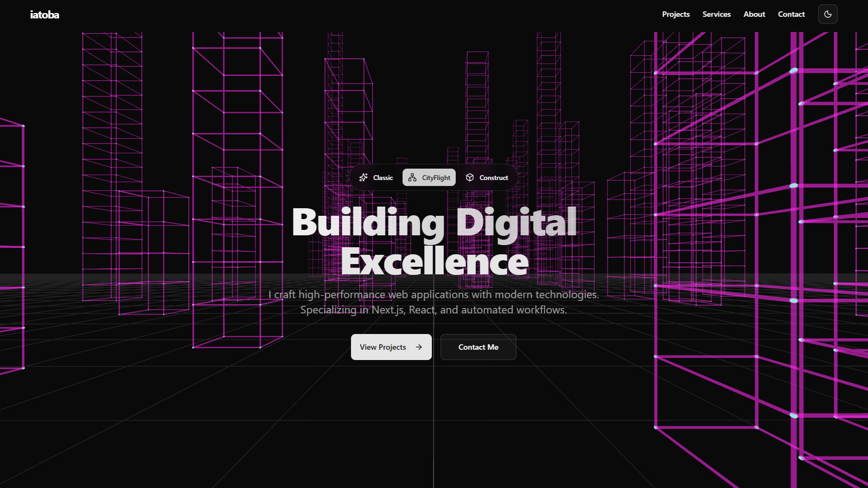Select the Classic background mode

[x=377, y=177]
